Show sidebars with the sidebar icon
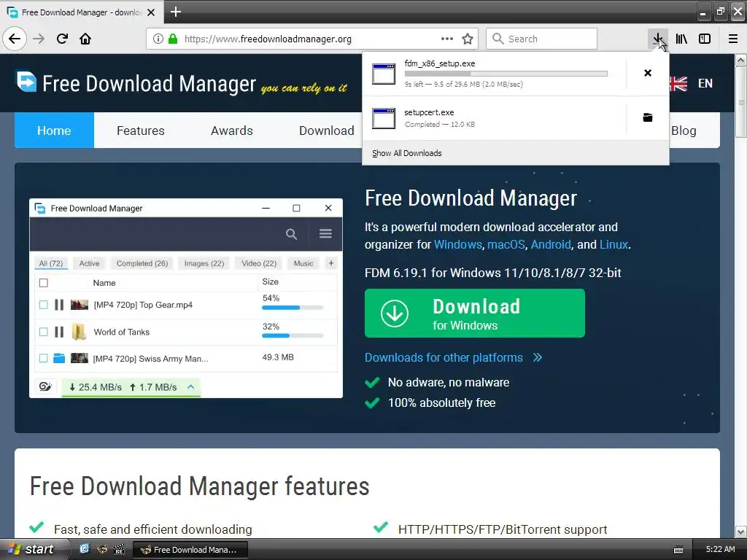747x560 pixels. tap(705, 39)
